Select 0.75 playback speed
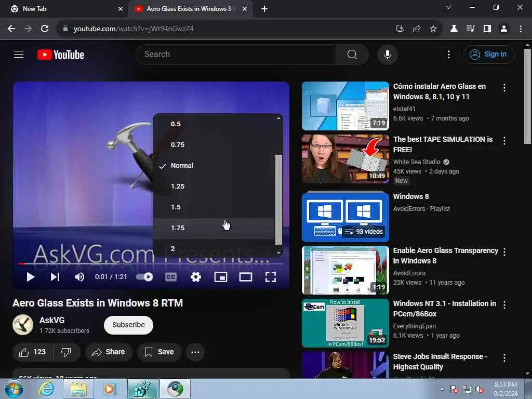The image size is (532, 399). click(x=214, y=144)
